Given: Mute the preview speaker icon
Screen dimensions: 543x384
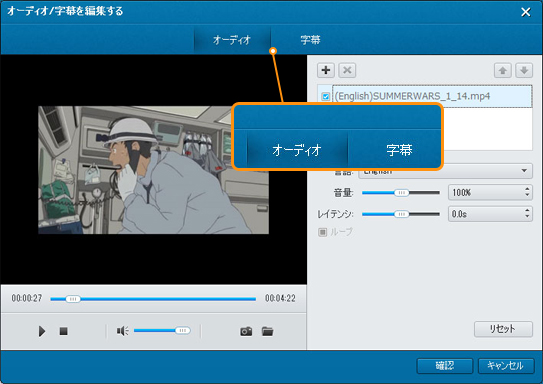Looking at the screenshot, I should [x=122, y=331].
